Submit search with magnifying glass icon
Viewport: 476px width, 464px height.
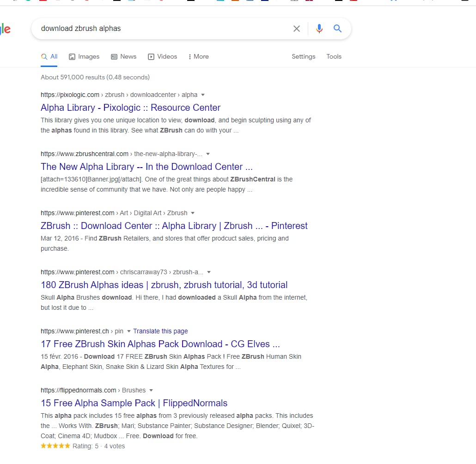[337, 29]
